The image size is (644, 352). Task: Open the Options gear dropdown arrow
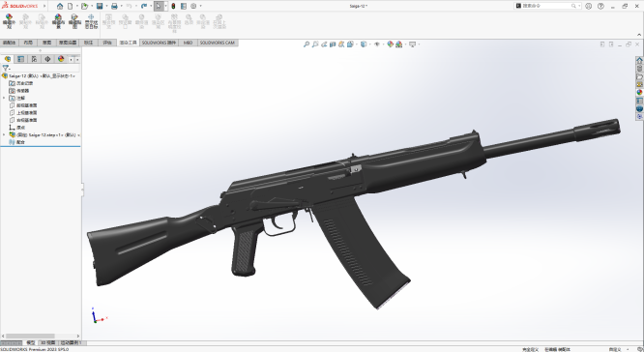tap(200, 6)
